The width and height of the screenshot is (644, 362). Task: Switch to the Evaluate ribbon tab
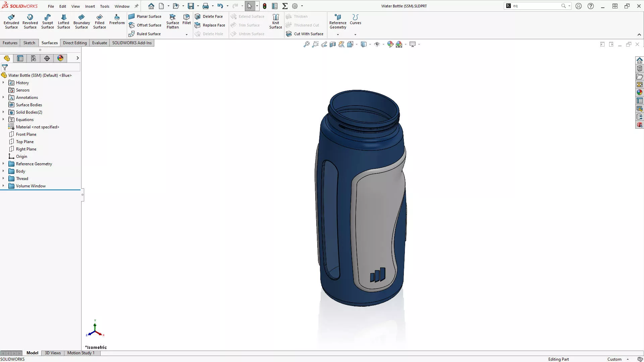(x=99, y=43)
